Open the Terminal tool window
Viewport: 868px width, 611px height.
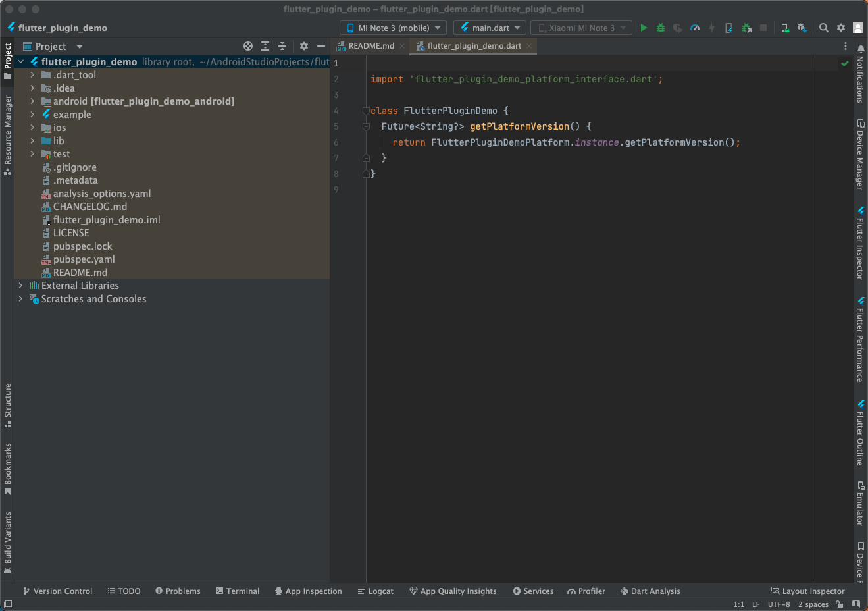237,591
